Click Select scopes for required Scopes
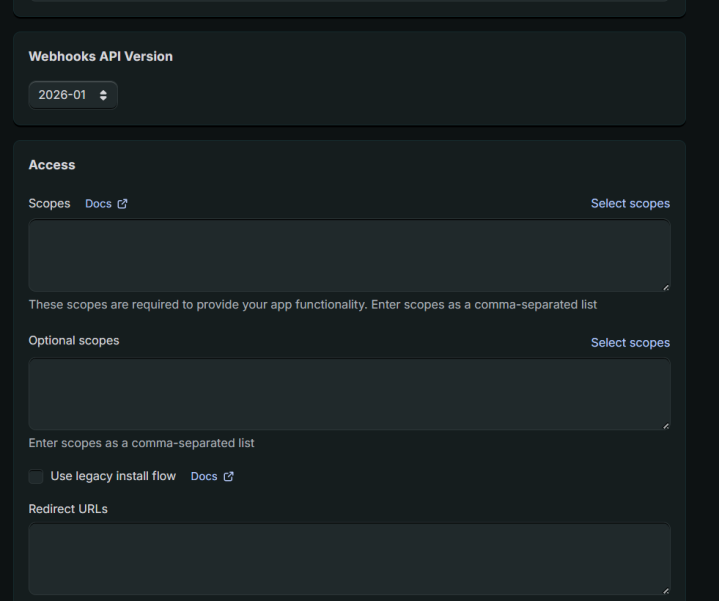Image resolution: width=720 pixels, height=602 pixels. click(x=630, y=203)
